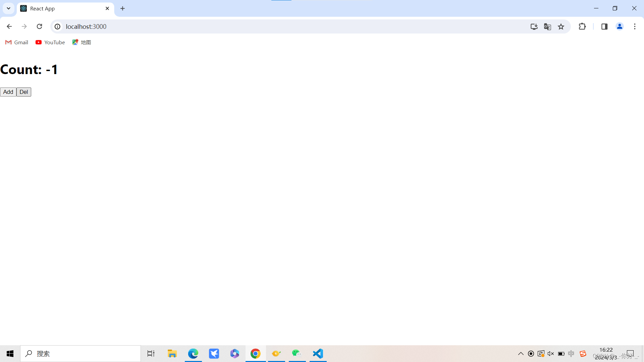
Task: Click the localhost:3000 address bar
Action: coord(86,26)
